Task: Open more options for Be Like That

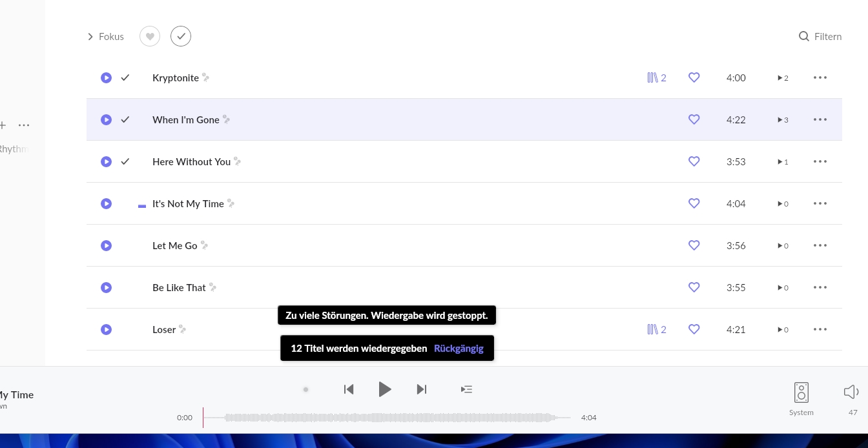Action: click(x=820, y=287)
